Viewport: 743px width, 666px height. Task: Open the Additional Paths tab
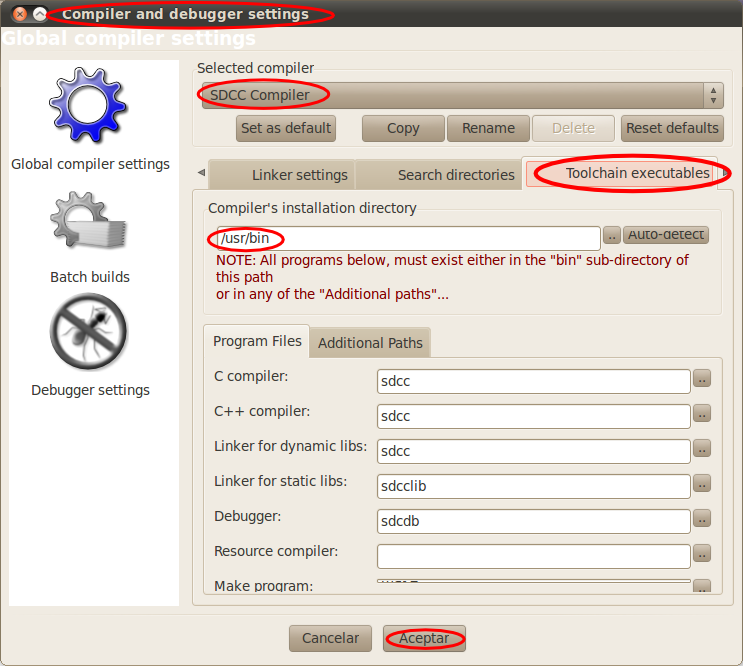370,343
